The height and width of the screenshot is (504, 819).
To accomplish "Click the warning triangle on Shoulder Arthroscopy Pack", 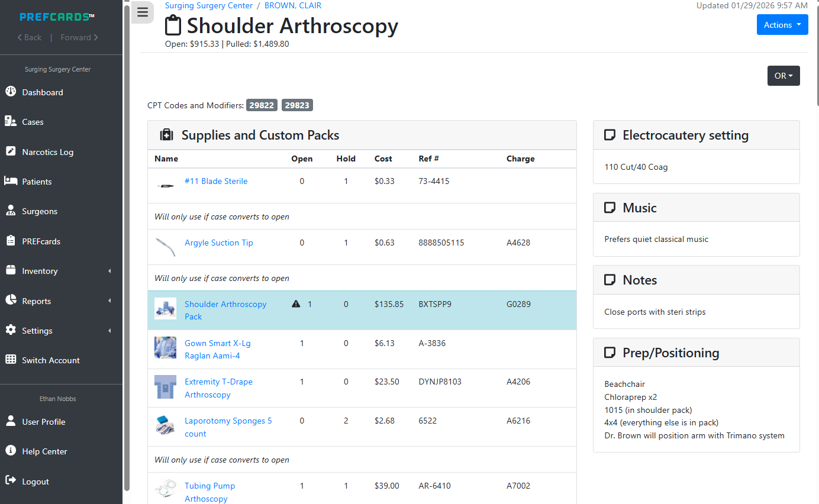I will [x=296, y=304].
